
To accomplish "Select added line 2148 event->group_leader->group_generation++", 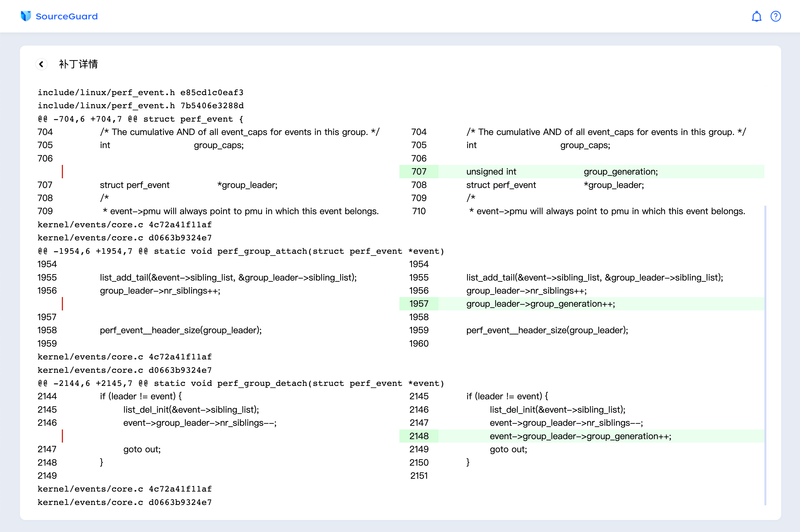I will pos(580,436).
